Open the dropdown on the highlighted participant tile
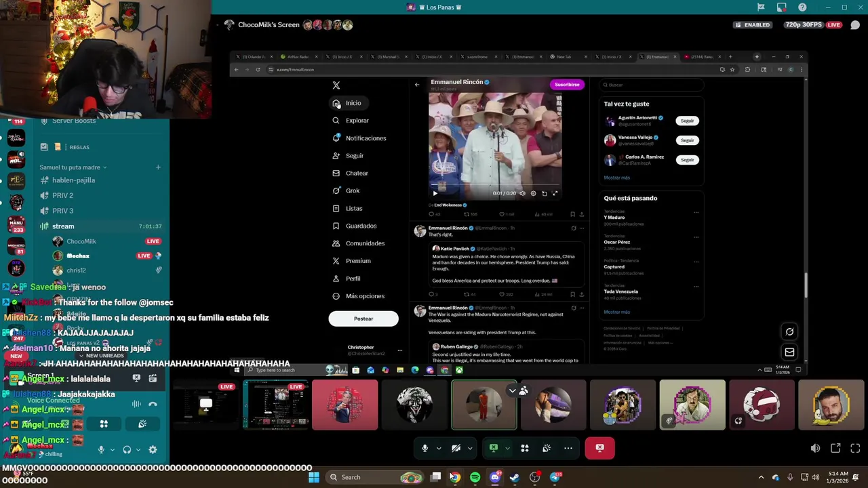868x488 pixels. pos(513,390)
